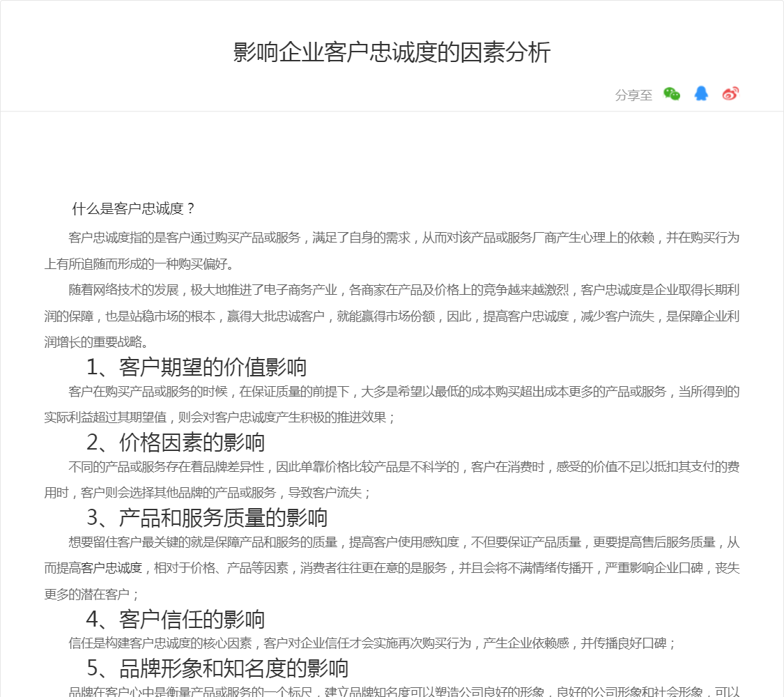Click the '分享至' share label

click(633, 95)
